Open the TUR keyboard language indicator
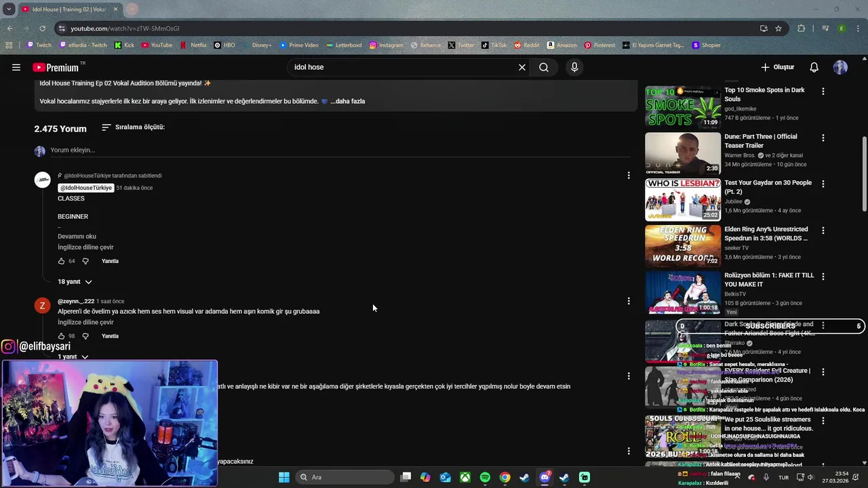The width and height of the screenshot is (868, 488). coord(783,477)
